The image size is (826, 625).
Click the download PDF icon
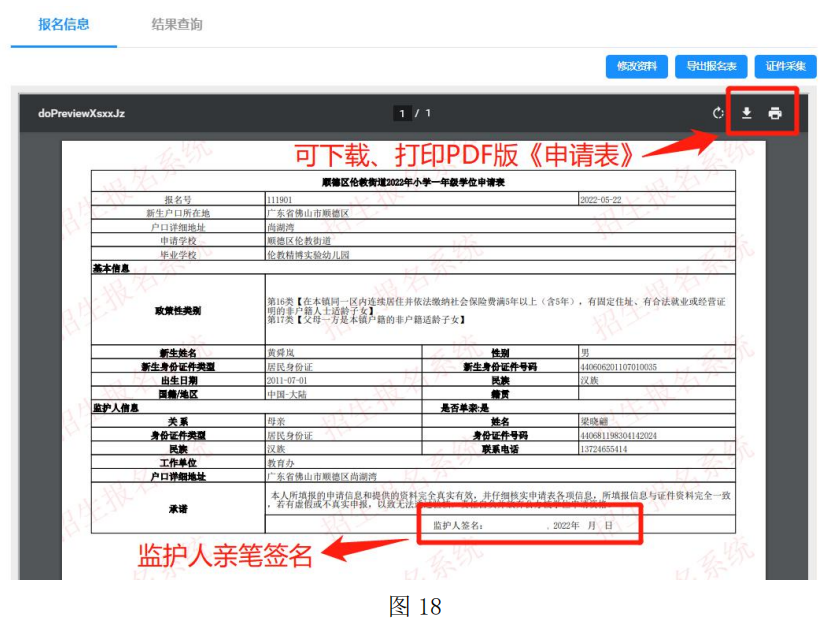(746, 113)
